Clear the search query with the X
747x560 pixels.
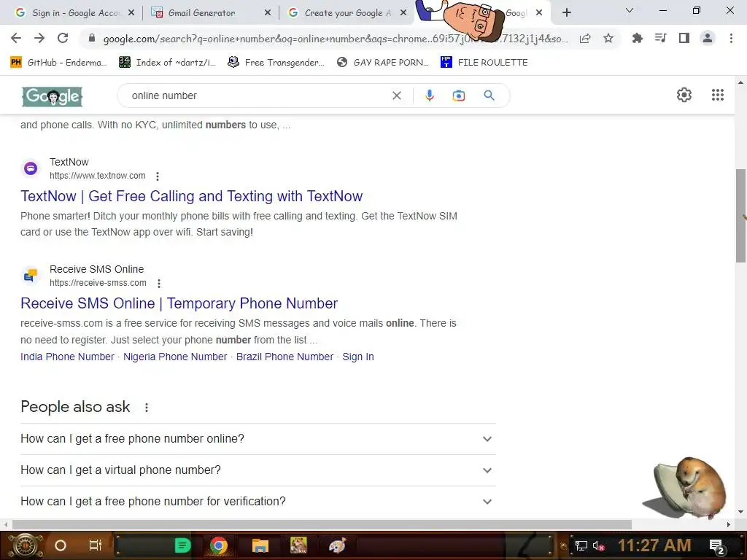396,96
